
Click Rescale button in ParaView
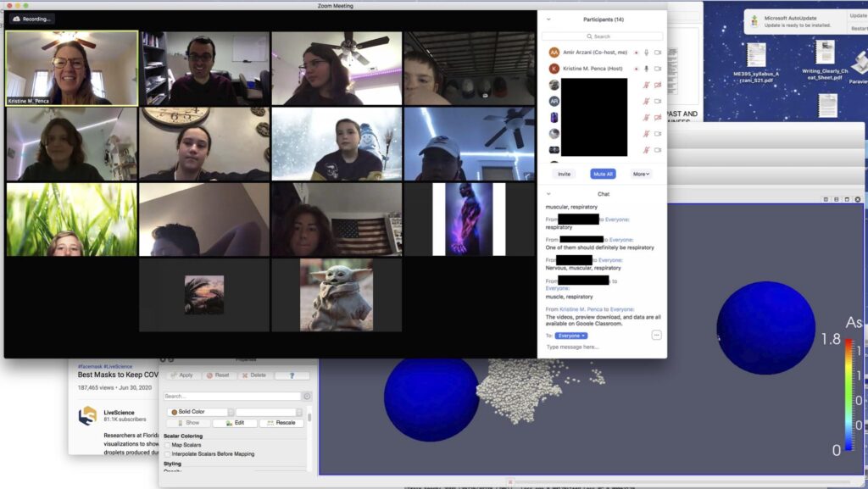(x=281, y=423)
